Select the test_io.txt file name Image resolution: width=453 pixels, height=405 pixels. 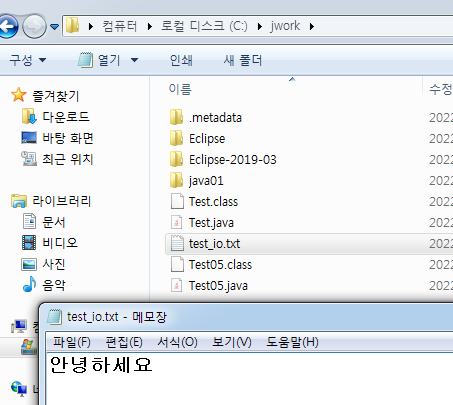[x=214, y=244]
